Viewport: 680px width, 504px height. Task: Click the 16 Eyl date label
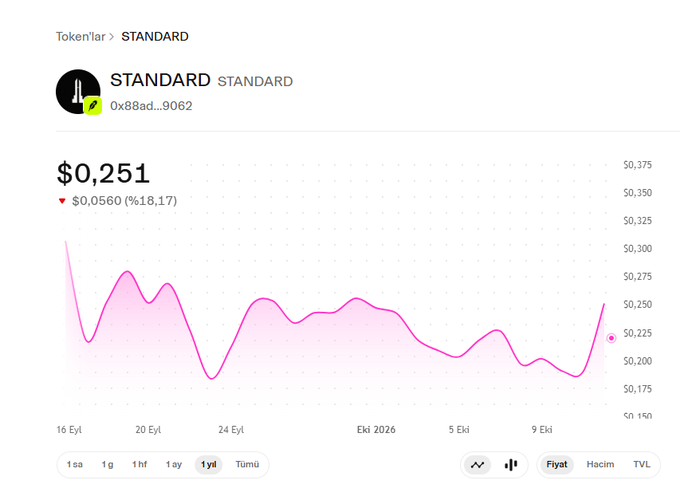pos(69,430)
